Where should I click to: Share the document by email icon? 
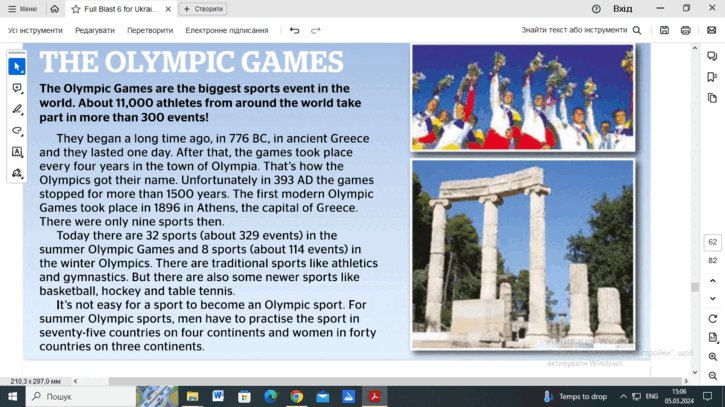(x=712, y=30)
